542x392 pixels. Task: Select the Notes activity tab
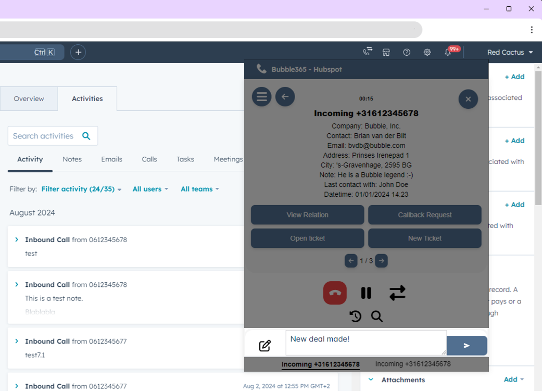click(72, 159)
